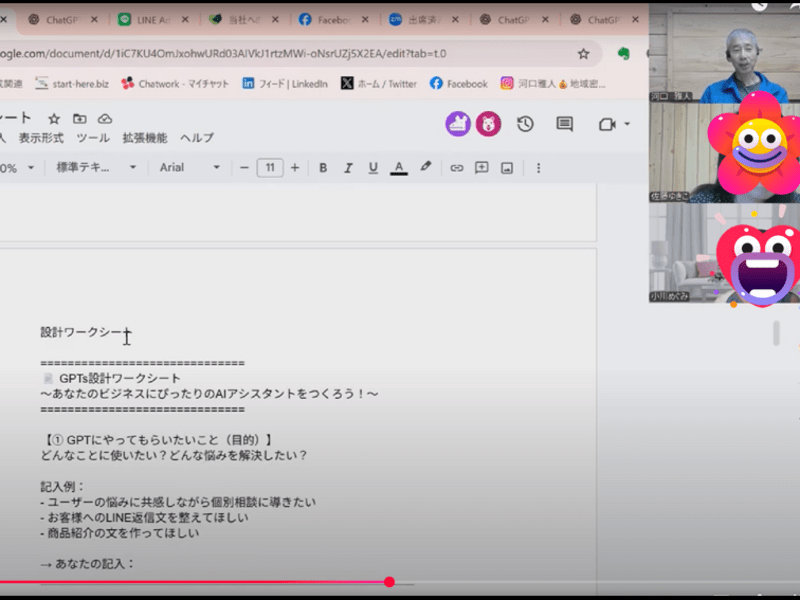Screen dimensions: 800x600
Task: Click the underline formatting icon
Action: 373,168
